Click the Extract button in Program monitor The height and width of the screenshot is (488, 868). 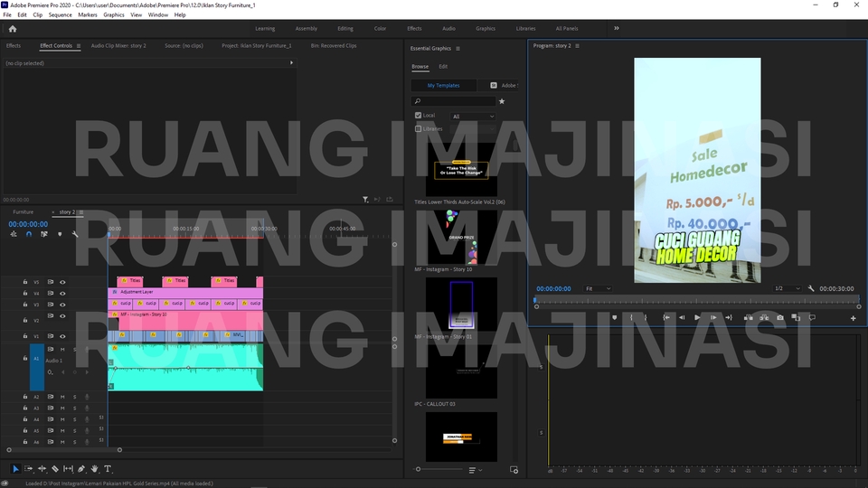pos(765,317)
